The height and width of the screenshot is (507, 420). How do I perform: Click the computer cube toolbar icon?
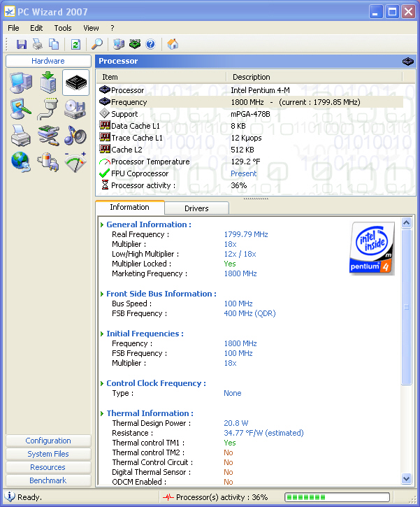point(119,44)
